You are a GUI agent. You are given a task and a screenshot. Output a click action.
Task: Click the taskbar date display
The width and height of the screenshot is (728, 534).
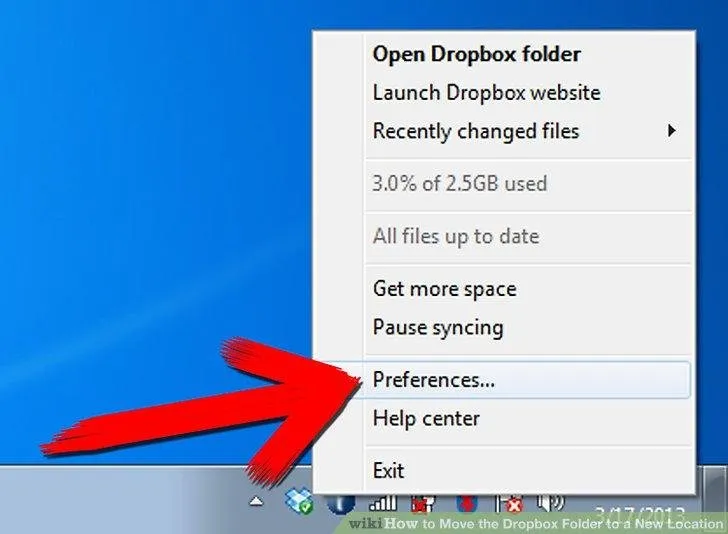[640, 514]
